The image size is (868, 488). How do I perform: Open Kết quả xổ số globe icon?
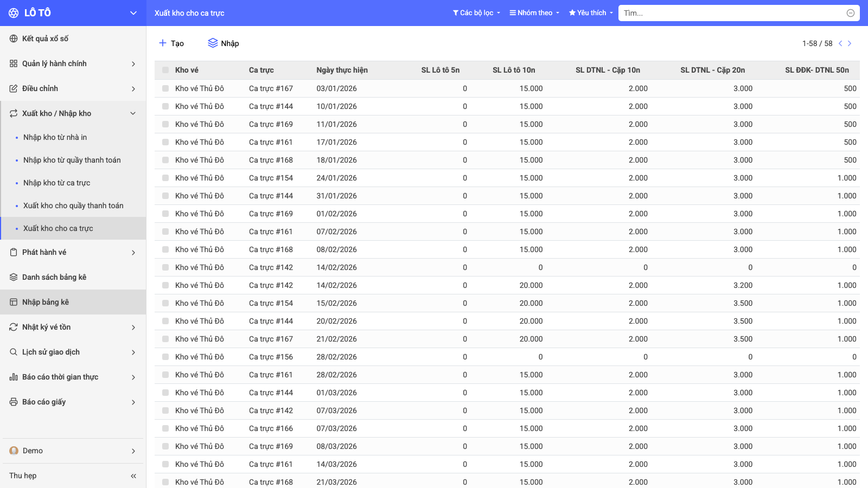pyautogui.click(x=14, y=38)
